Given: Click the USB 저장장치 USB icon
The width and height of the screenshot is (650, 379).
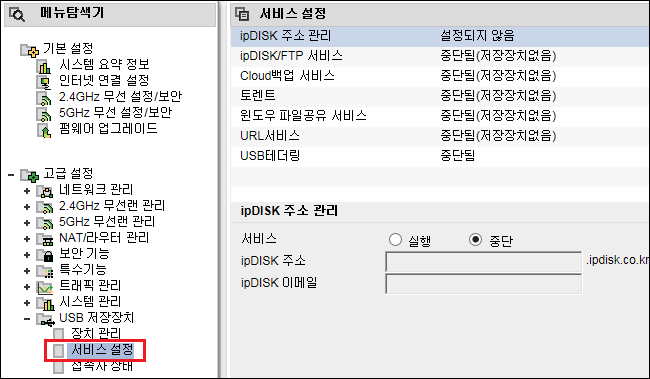Looking at the screenshot, I should 45,320.
